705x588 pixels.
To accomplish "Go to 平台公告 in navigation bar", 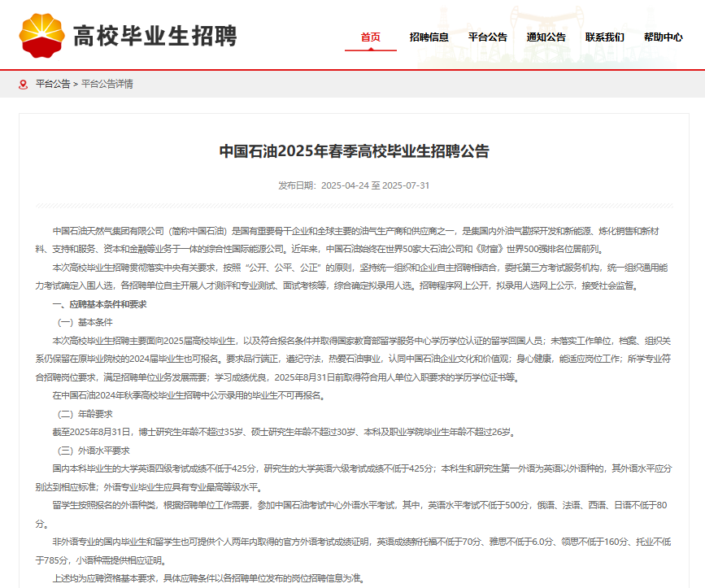I will [x=487, y=37].
